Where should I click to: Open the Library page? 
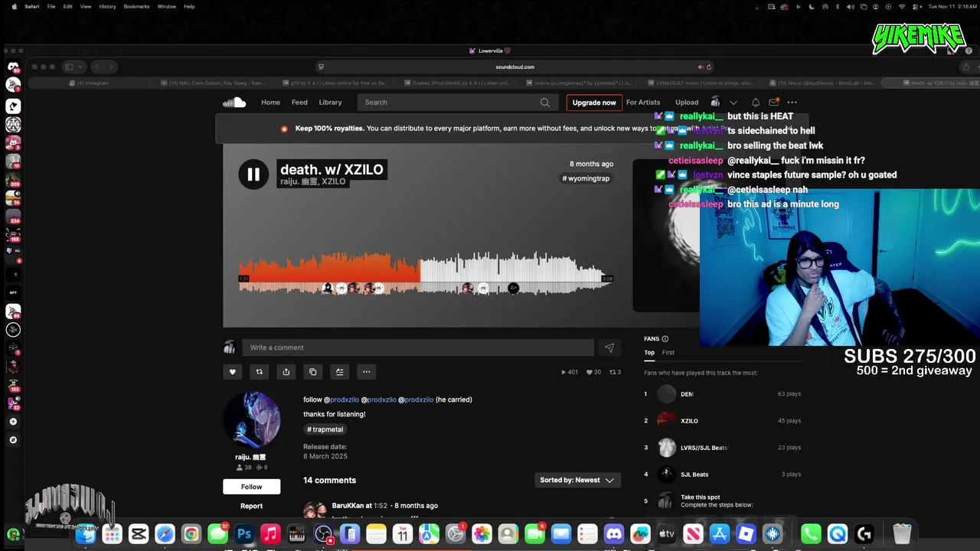point(331,103)
